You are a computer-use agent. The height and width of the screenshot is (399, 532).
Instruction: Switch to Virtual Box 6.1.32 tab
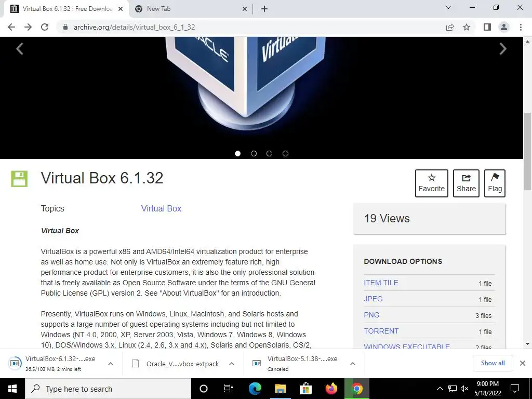click(x=66, y=9)
